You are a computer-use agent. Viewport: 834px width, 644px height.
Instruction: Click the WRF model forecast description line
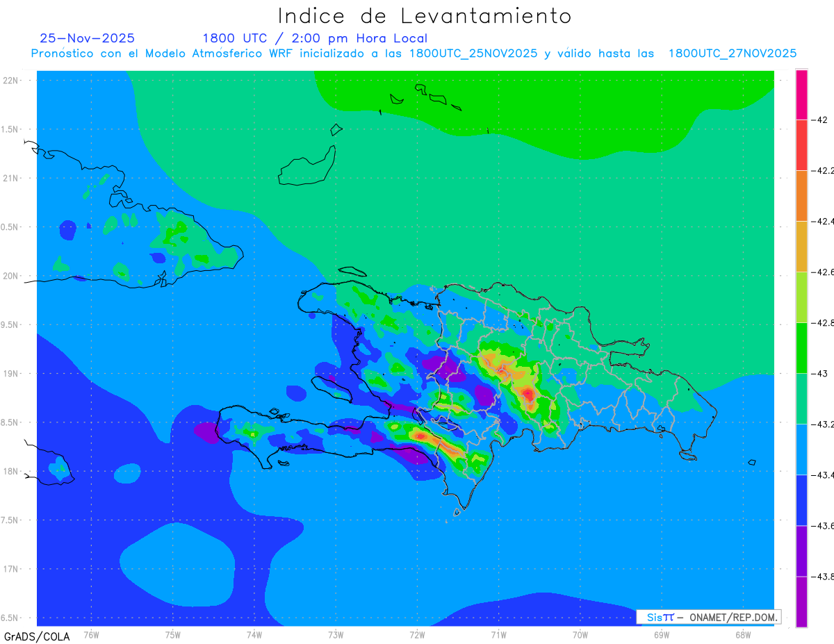[x=414, y=53]
